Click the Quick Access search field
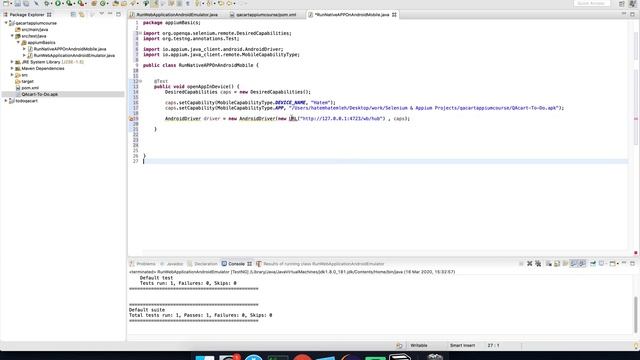Image resolution: width=640 pixels, height=360 pixels. [591, 3]
